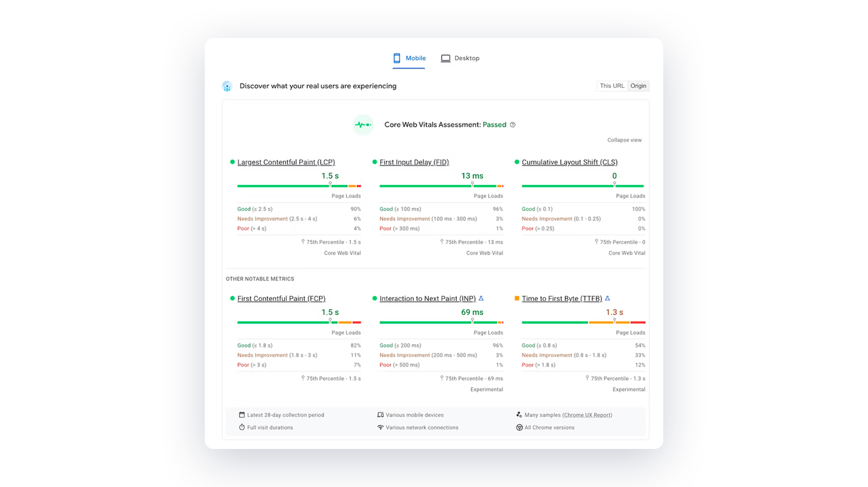Click the LCP distribution bar marker
Viewport: 868px width, 487px height.
coord(330,185)
